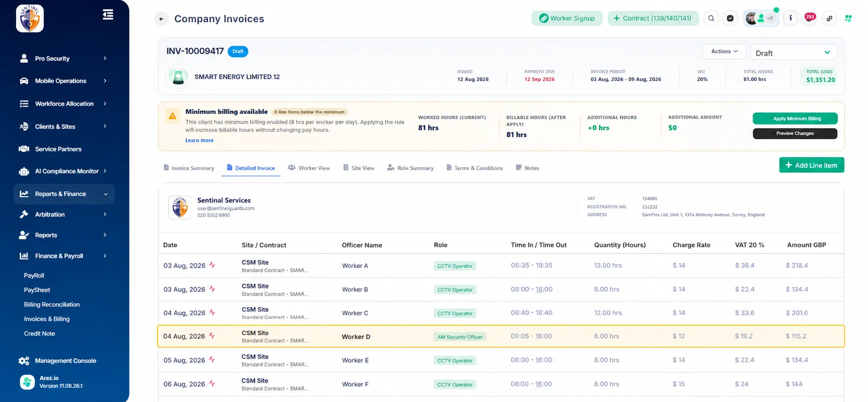Switch to the Notes tab
868x402 pixels.
(x=527, y=168)
